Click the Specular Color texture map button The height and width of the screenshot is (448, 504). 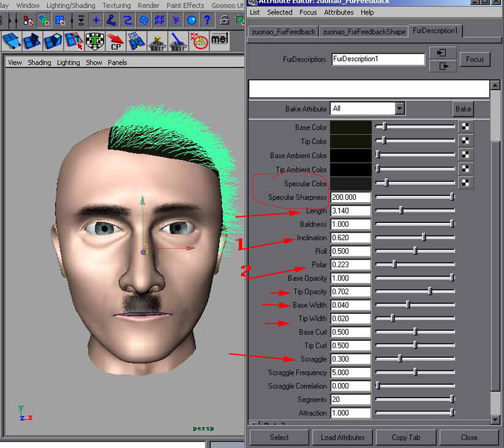pos(465,183)
